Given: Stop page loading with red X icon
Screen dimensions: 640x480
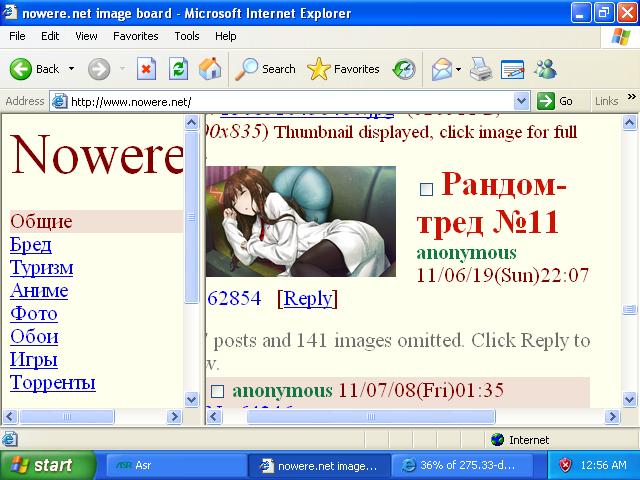Looking at the screenshot, I should pos(146,69).
